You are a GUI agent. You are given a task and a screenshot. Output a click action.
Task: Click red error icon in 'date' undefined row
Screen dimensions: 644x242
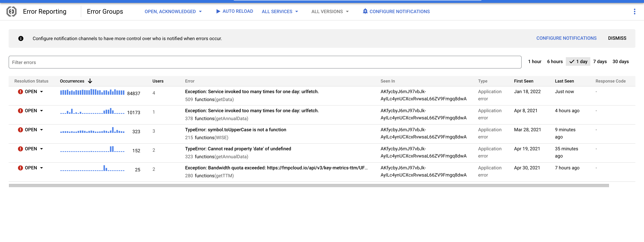20,149
